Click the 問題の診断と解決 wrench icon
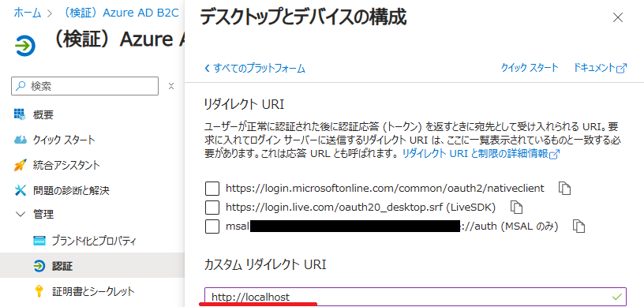Image resolution: width=644 pixels, height=307 pixels. click(x=20, y=190)
